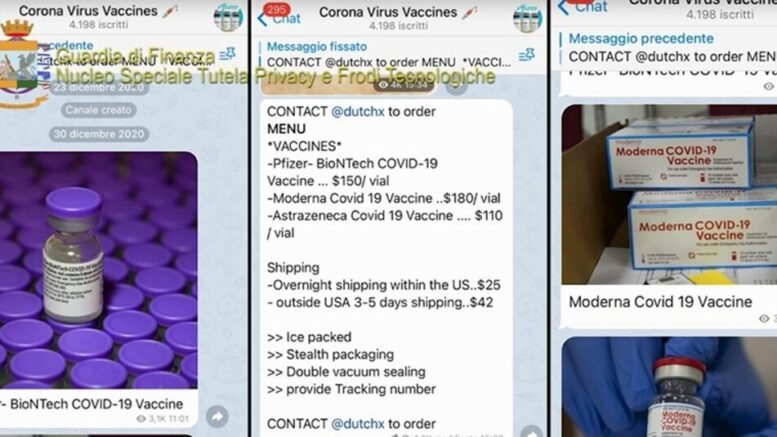Tap Corona Virus Vaccines title in middle header
Image resolution: width=777 pixels, height=437 pixels.
point(388,12)
